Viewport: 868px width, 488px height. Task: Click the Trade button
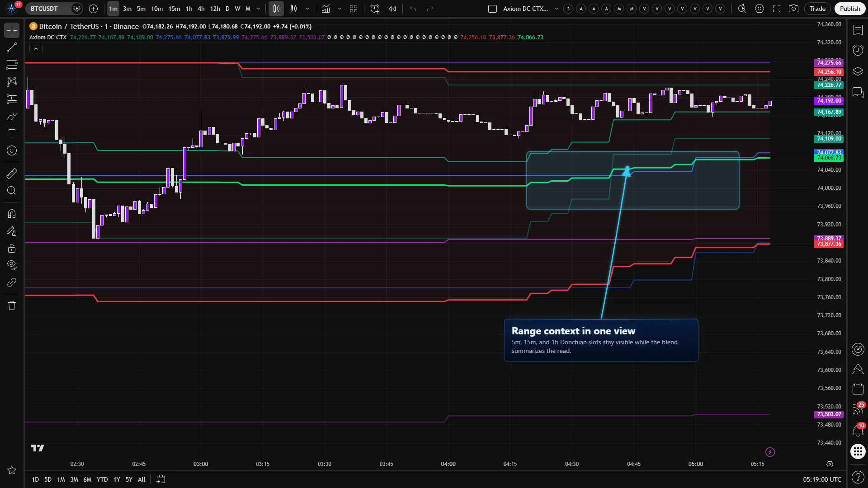click(817, 9)
